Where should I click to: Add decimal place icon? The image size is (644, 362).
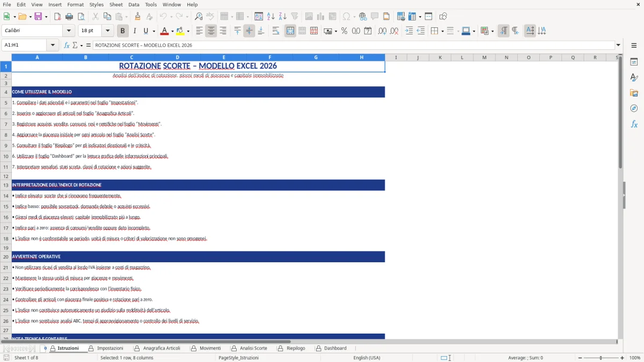[x=382, y=31]
